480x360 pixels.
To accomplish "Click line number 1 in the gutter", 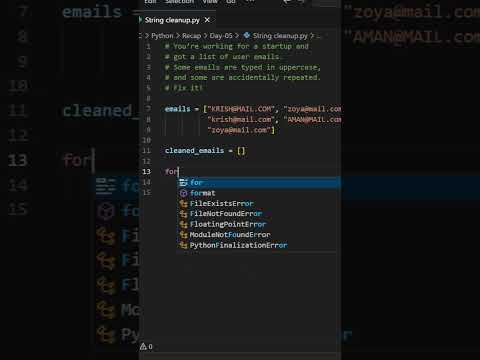I will point(148,46).
